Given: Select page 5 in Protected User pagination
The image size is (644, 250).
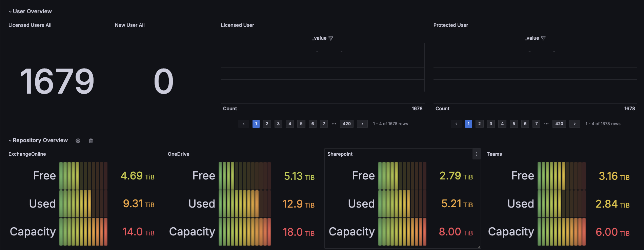Looking at the screenshot, I should pyautogui.click(x=514, y=124).
